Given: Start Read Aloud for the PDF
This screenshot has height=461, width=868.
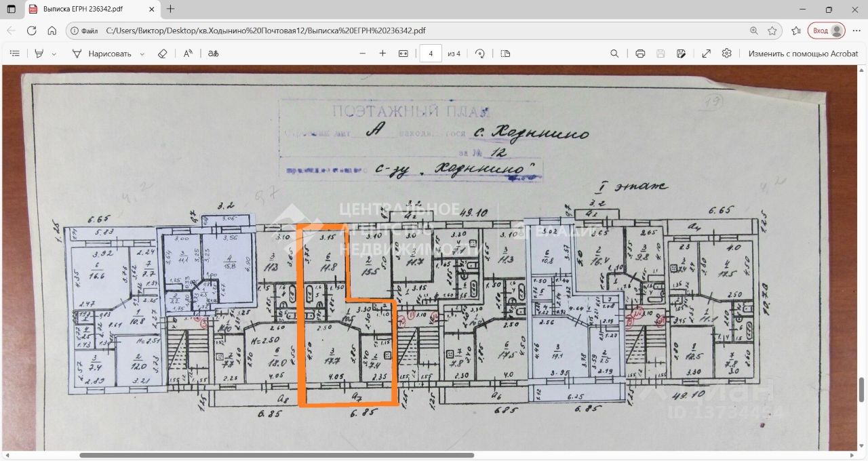Looking at the screenshot, I should coord(189,54).
